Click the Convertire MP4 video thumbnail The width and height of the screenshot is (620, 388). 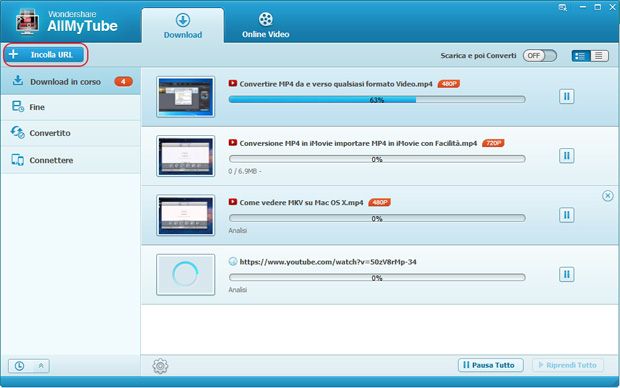(x=185, y=97)
